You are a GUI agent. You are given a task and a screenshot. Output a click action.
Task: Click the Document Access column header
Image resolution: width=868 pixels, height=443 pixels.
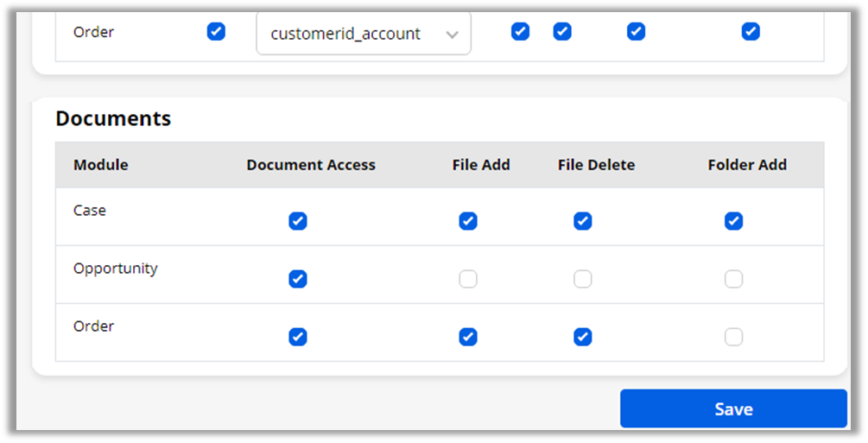click(x=311, y=165)
